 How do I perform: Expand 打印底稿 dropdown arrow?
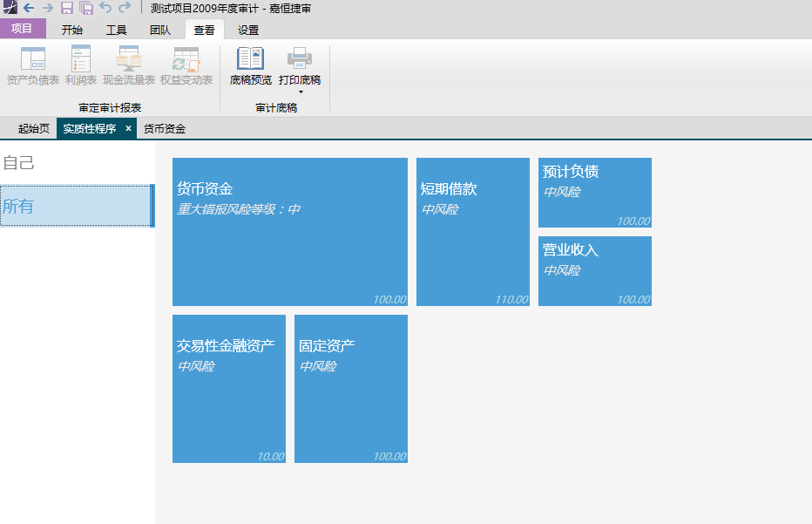pyautogui.click(x=301, y=92)
